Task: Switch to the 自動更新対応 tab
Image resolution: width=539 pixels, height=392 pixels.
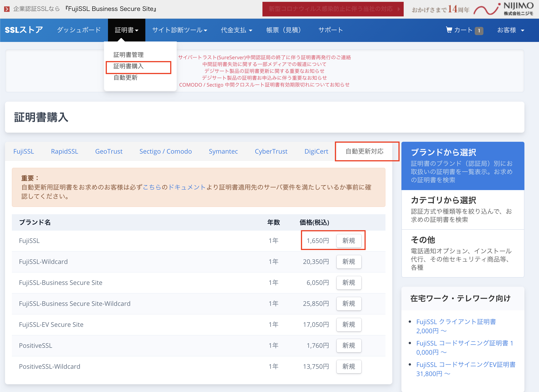Action: coord(364,151)
